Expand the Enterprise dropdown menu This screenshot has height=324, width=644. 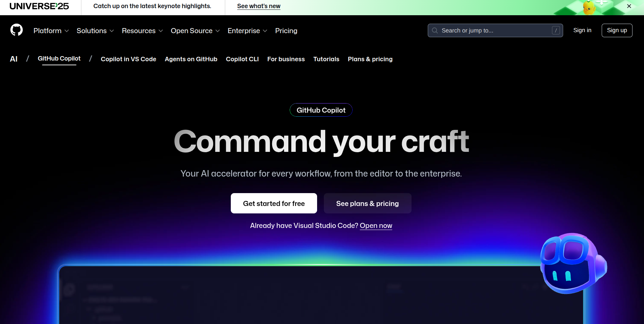coord(247,31)
